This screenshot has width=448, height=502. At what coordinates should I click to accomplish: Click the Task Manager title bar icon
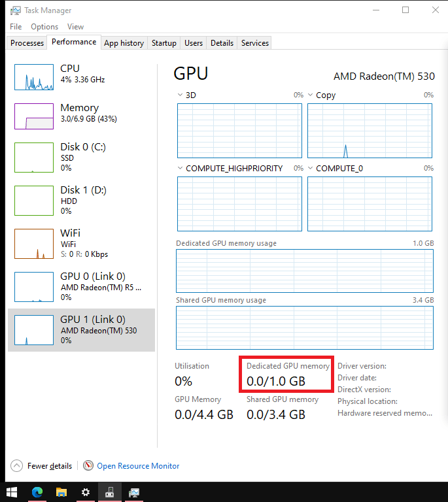tap(15, 10)
